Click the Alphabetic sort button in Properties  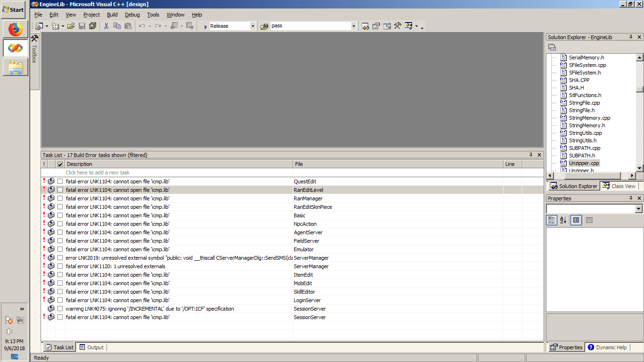pos(563,220)
